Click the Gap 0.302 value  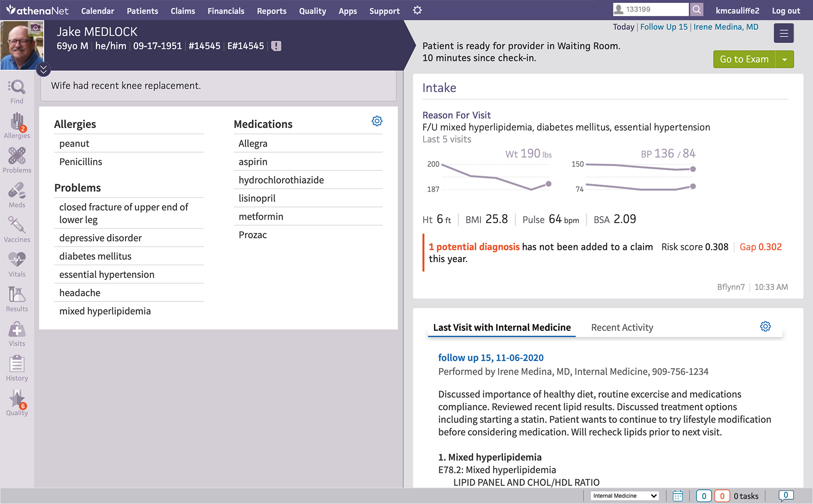[x=761, y=247]
